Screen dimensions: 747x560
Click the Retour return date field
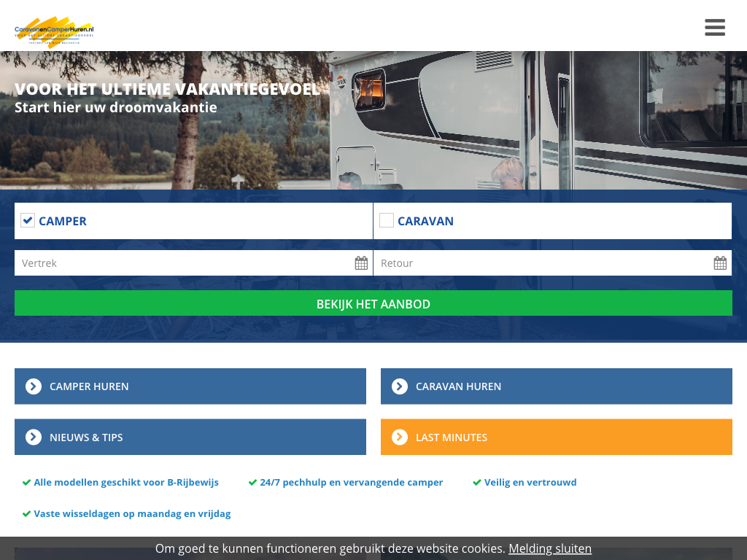click(540, 263)
